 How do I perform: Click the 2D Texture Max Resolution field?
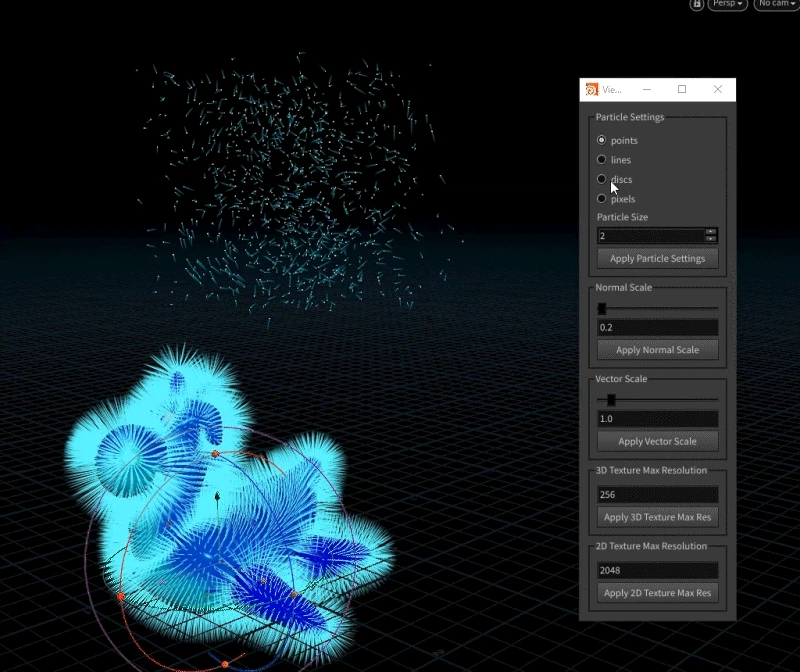(x=657, y=570)
